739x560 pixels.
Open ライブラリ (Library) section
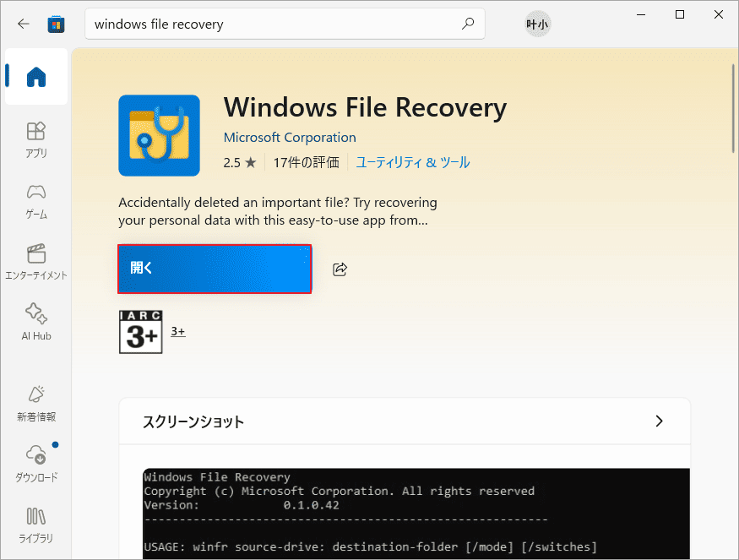36,525
